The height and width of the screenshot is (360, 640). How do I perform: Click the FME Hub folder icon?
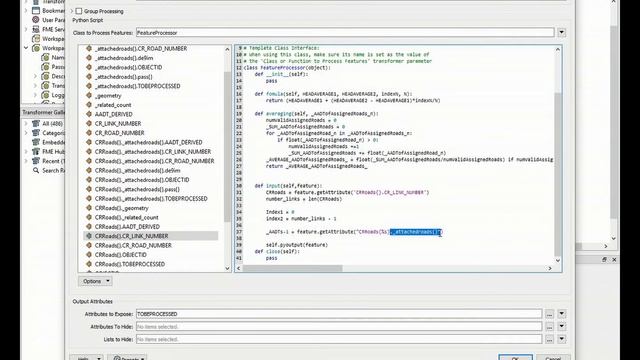[36, 151]
